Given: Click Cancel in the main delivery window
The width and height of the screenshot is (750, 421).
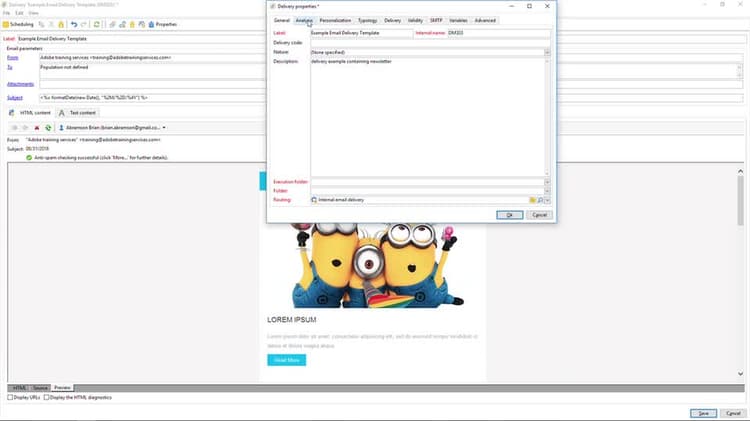Looking at the screenshot, I should [733, 413].
